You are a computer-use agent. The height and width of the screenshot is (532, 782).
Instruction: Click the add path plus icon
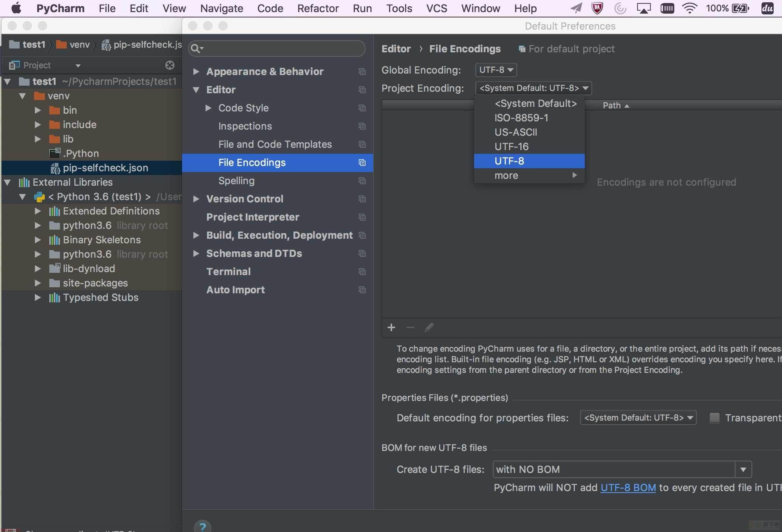pos(391,327)
